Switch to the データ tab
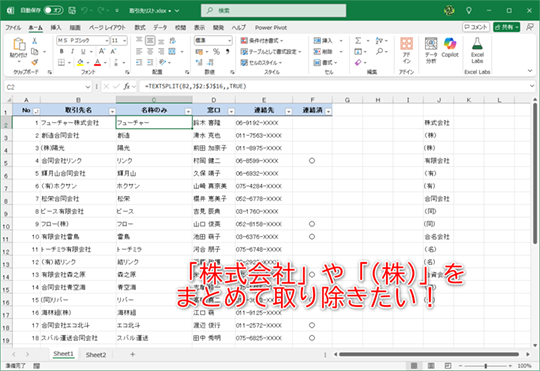 click(160, 28)
